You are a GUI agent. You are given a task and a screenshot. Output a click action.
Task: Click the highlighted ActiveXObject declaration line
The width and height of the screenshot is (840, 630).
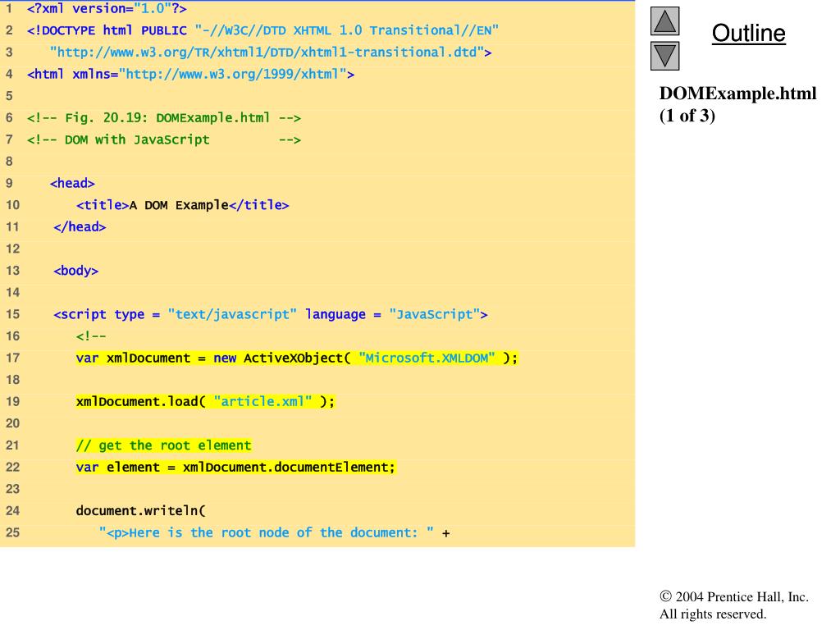point(297,358)
